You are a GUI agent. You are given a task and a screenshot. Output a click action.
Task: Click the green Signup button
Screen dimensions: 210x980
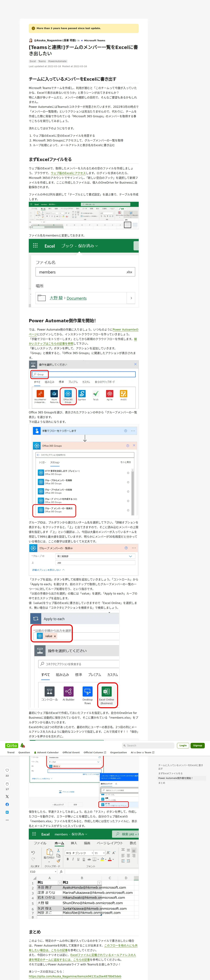[197, 745]
